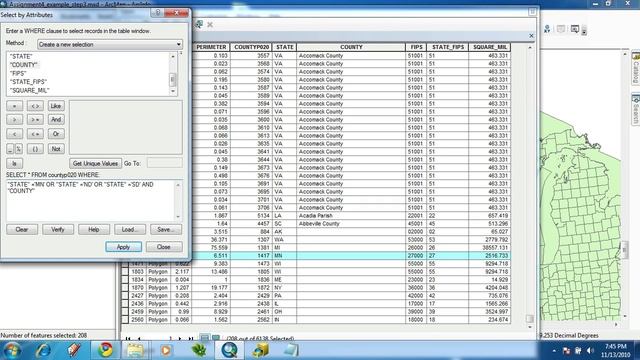640x360 pixels.
Task: Select row selector box for record 1803
Action: tap(125, 271)
